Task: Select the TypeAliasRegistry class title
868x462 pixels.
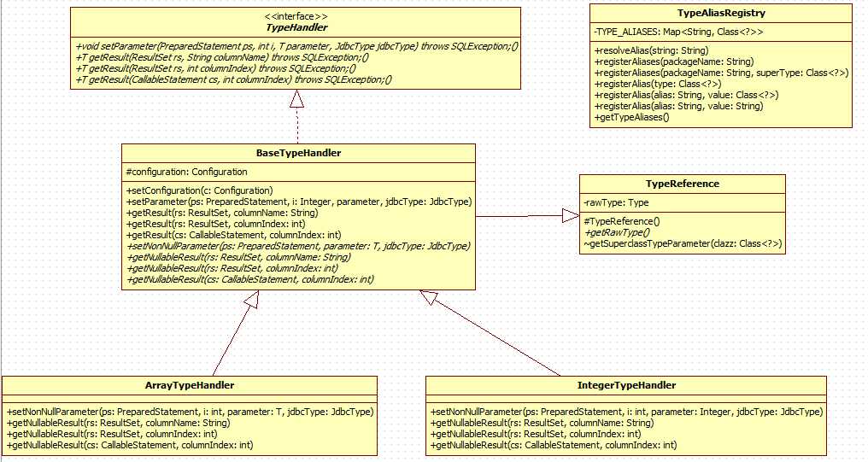Action: pyautogui.click(x=721, y=14)
